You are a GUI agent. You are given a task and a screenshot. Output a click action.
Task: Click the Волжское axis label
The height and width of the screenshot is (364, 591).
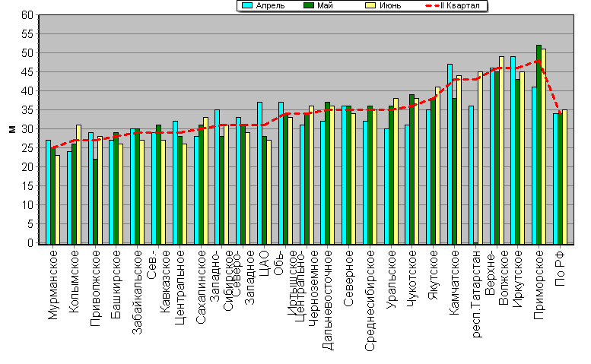(x=504, y=277)
